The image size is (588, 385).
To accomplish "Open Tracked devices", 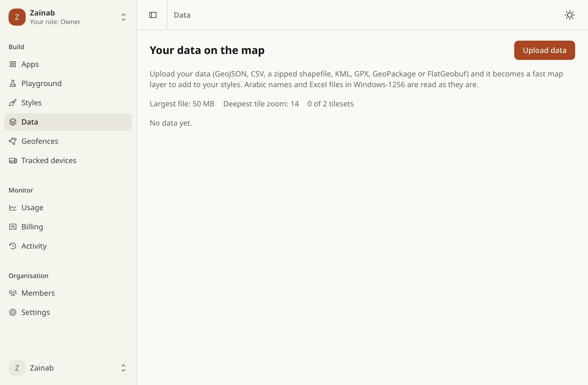I will pyautogui.click(x=68, y=160).
